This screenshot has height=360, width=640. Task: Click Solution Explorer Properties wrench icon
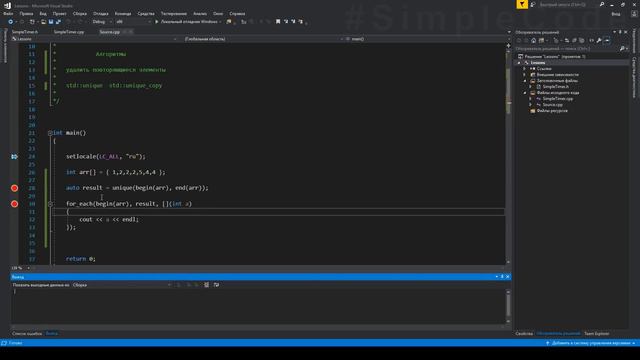599,40
